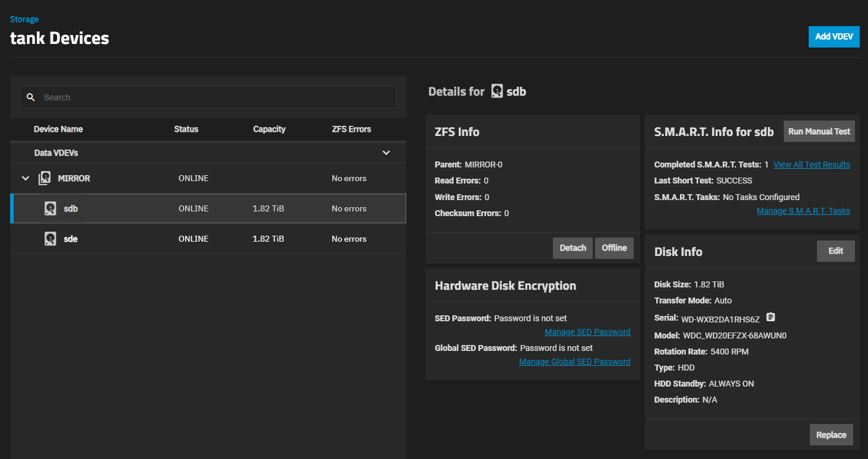Screen dimensions: 868x459
Task: Open View All Test Results link
Action: (x=812, y=164)
